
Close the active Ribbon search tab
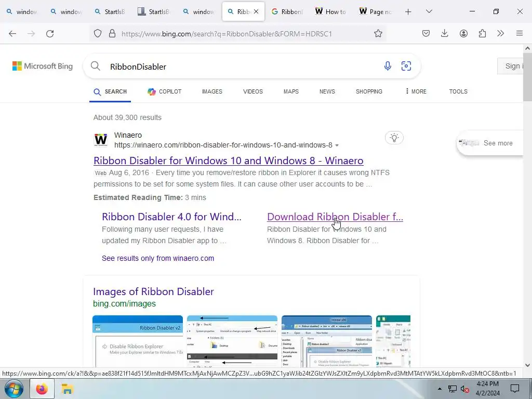[x=256, y=11]
